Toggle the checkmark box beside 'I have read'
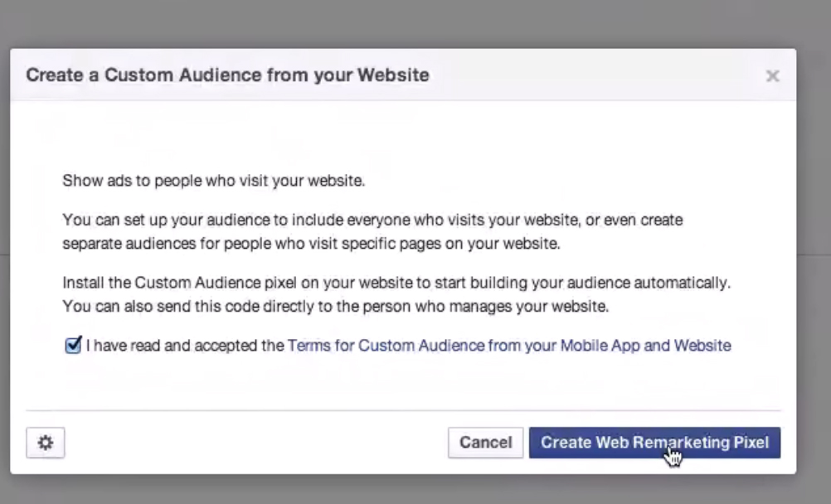 click(x=73, y=345)
